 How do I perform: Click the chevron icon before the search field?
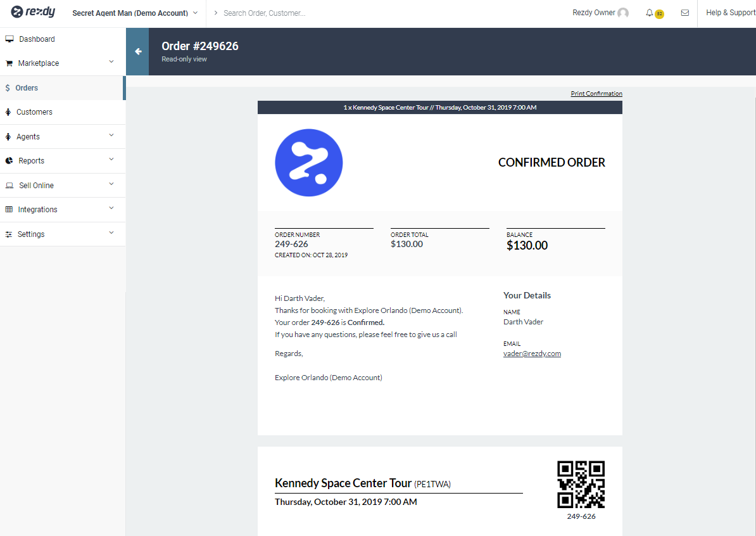(x=215, y=13)
